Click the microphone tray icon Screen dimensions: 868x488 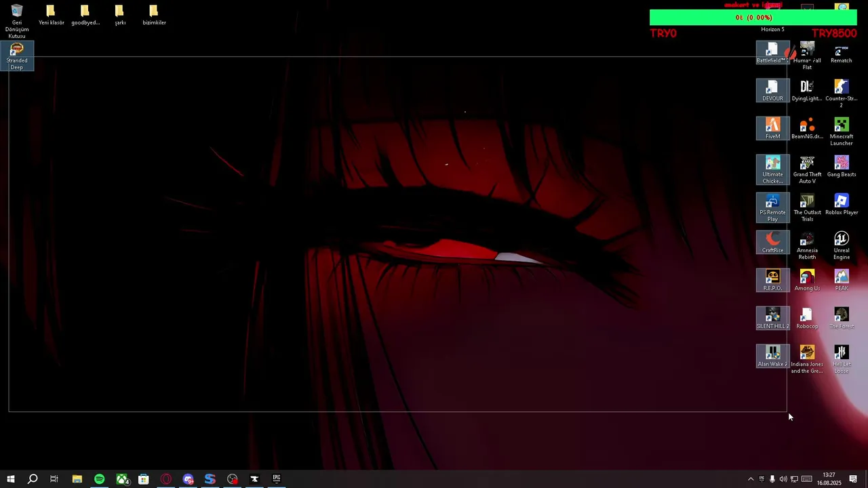[772, 479]
